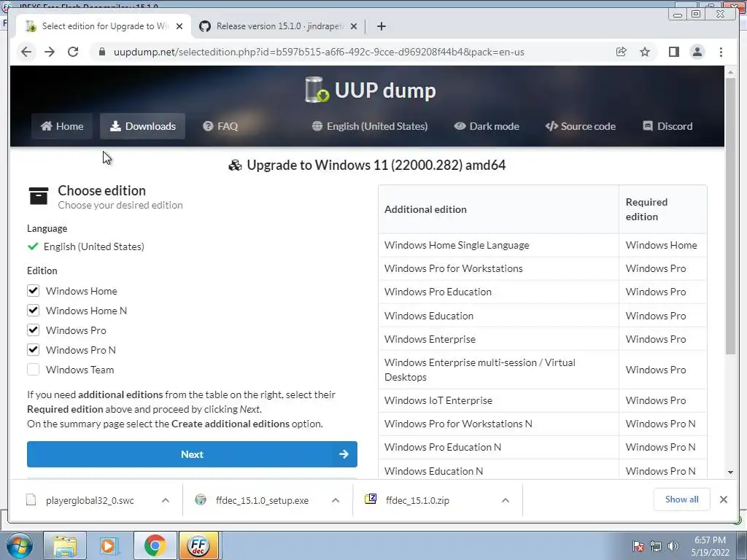Click the green checkmark beside English
Viewport: 747px width, 560px height.
point(33,246)
